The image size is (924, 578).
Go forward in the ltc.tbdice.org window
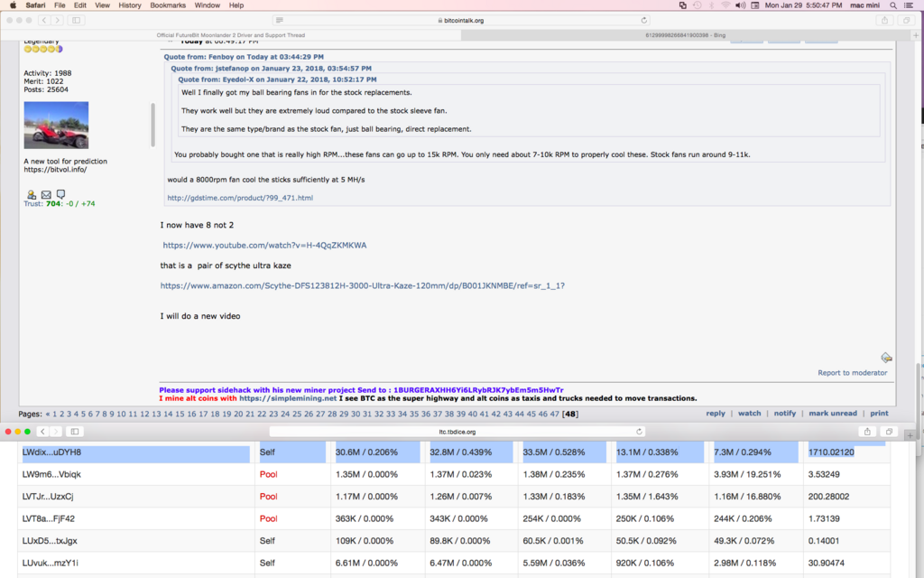tap(56, 432)
